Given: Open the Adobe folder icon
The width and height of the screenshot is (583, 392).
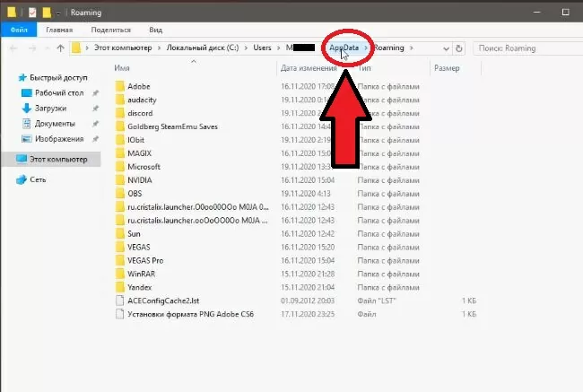Looking at the screenshot, I should point(121,86).
